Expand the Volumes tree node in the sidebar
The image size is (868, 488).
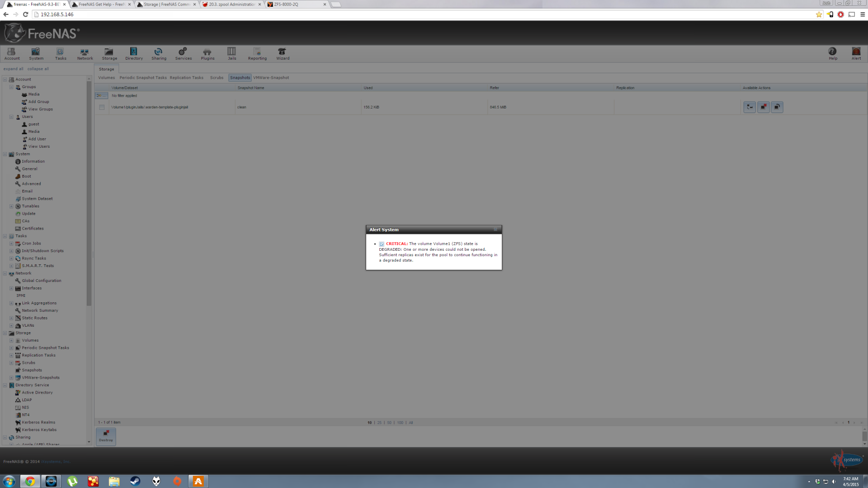(x=11, y=341)
